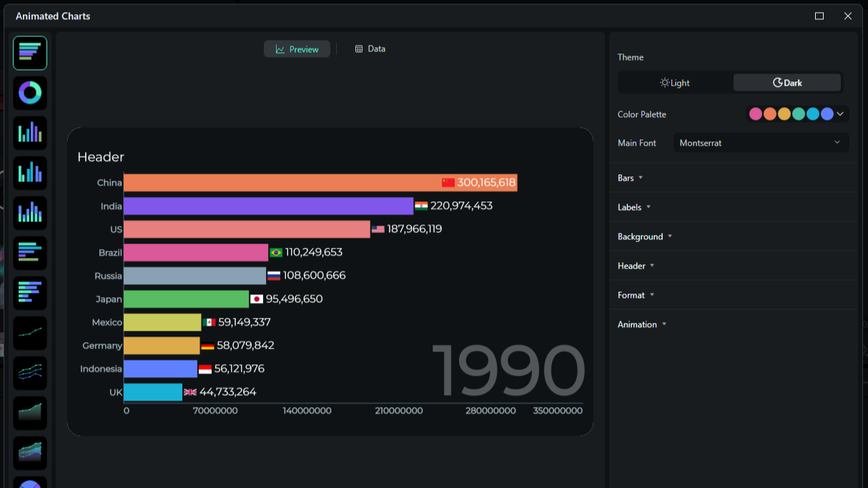868x488 pixels.
Task: Expand the Animation settings section
Action: (641, 324)
